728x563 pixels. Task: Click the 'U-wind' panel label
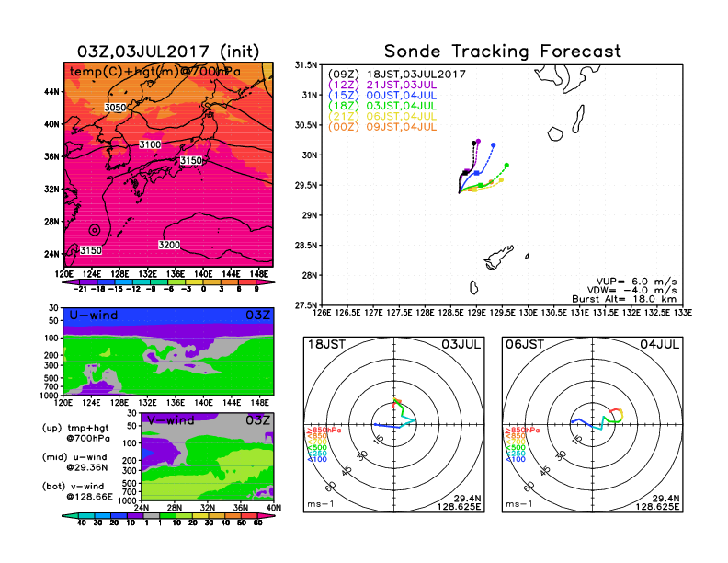[x=94, y=315]
